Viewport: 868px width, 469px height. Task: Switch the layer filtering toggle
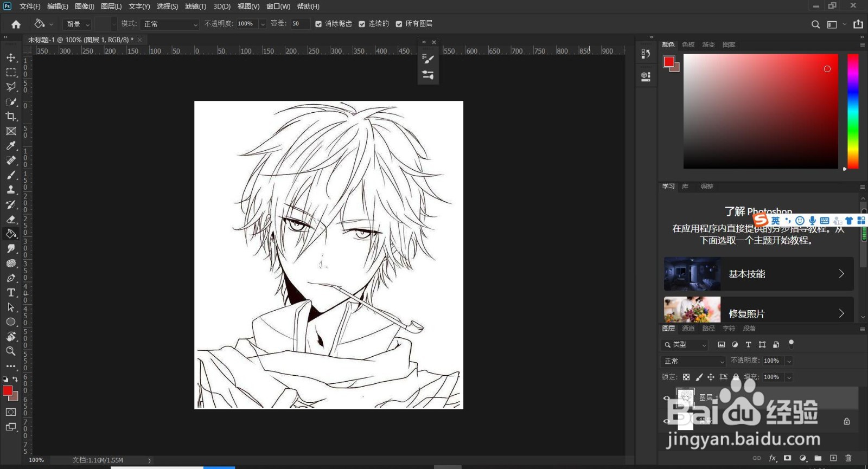pos(791,343)
